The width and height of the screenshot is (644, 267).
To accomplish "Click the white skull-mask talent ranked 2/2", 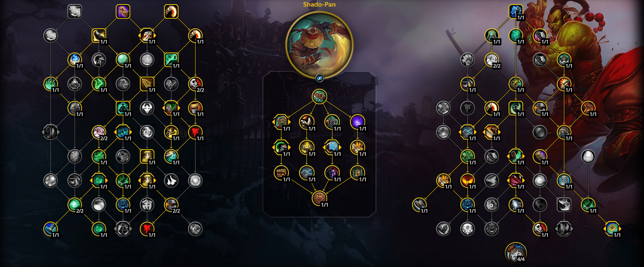I will [x=195, y=84].
